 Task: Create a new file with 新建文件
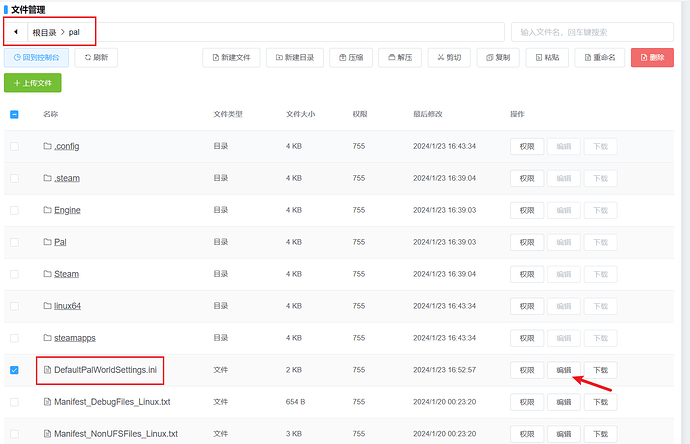tap(232, 58)
